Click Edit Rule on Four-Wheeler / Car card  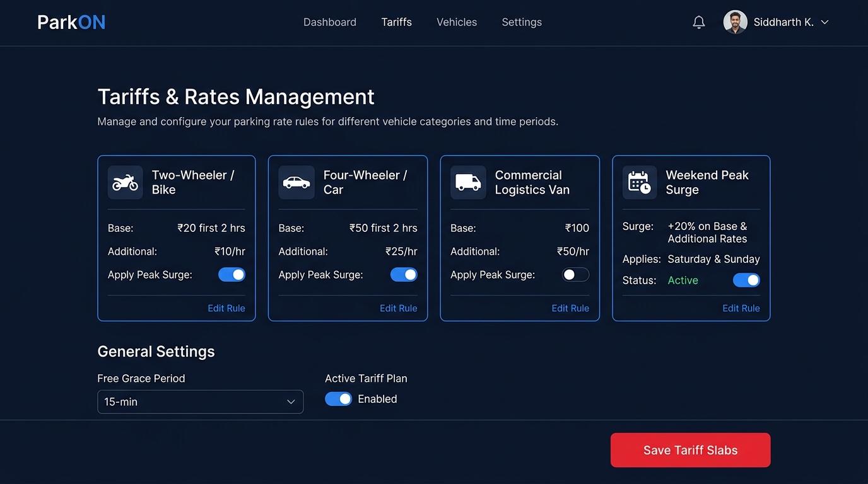[x=399, y=308]
